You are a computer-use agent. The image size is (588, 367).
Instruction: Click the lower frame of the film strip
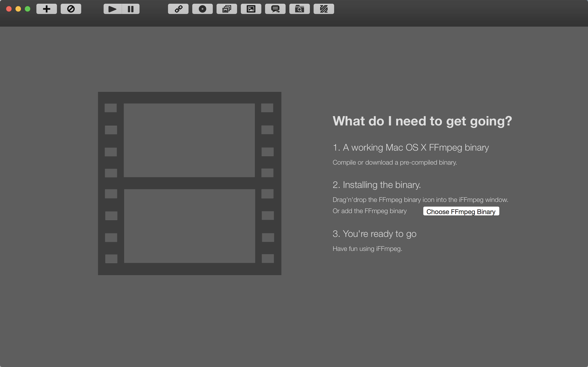tap(189, 226)
